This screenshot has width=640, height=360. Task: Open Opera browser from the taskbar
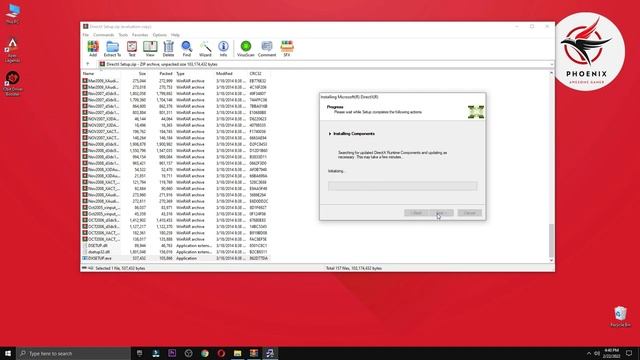coord(221,353)
